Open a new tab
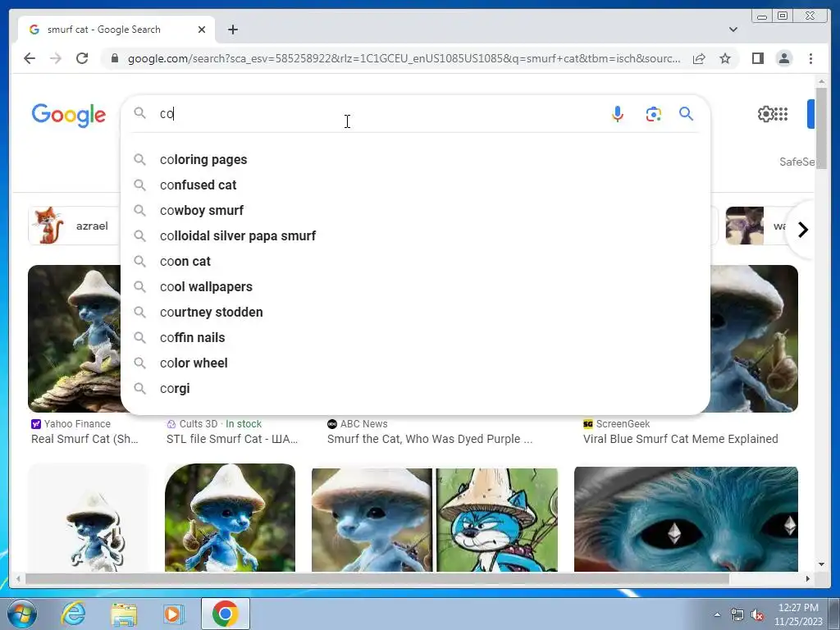Screen dimensions: 840x630 [232, 30]
